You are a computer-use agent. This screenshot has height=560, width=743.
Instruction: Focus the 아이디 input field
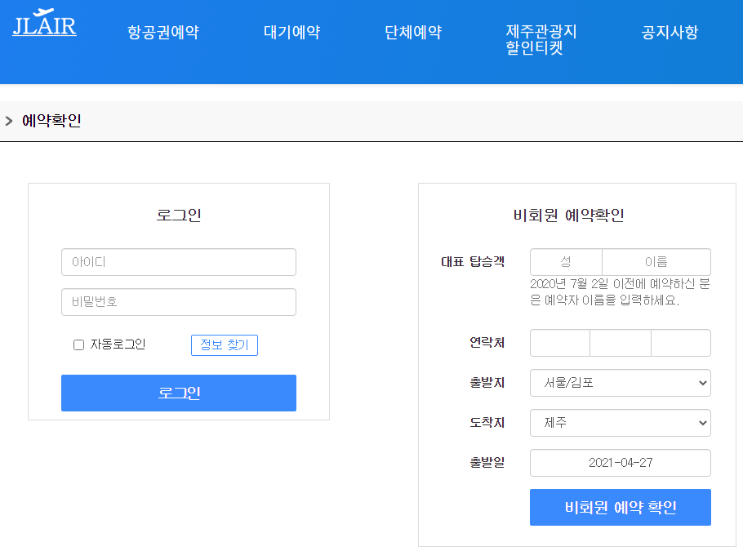178,262
